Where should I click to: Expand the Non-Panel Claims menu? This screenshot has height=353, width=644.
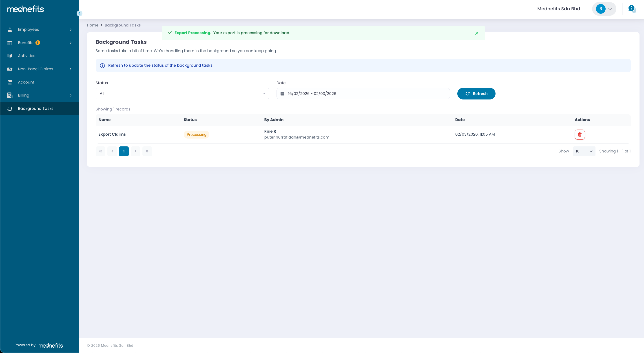point(40,69)
